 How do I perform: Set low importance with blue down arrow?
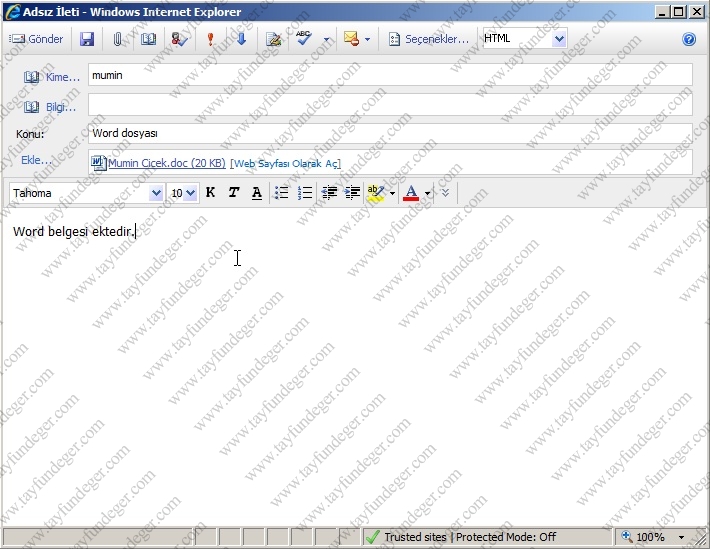[x=241, y=39]
